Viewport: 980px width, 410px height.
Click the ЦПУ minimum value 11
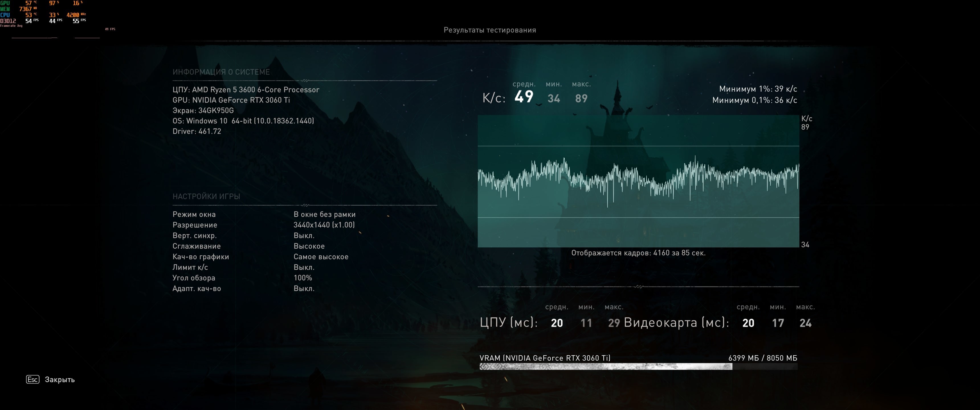(x=586, y=323)
